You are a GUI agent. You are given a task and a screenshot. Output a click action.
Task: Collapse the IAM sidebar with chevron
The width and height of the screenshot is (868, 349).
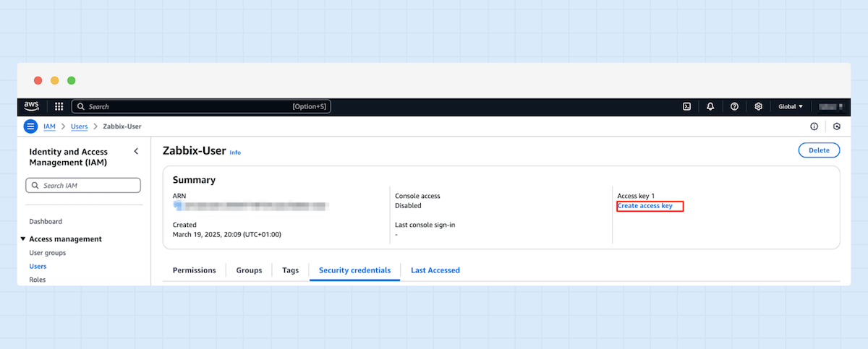(136, 151)
